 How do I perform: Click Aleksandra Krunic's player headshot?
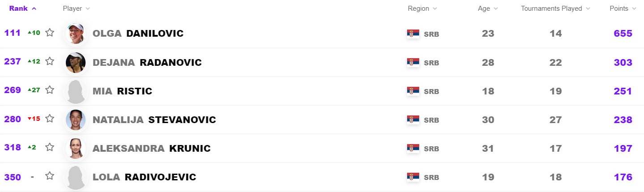(75, 148)
